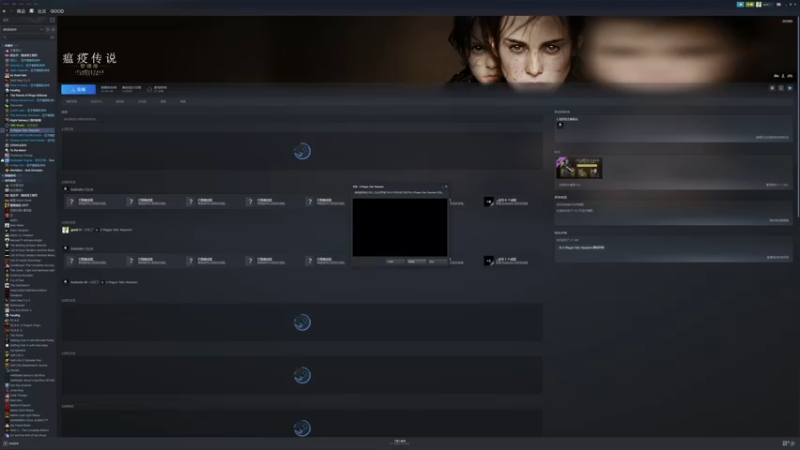800x450 pixels.
Task: Open the last game sub-tab, 客服
Action: coord(183,102)
